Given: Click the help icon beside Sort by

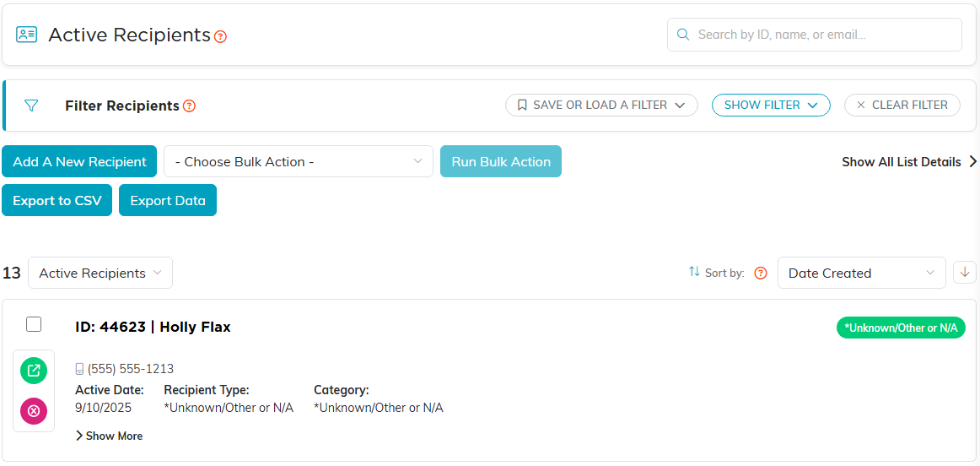Looking at the screenshot, I should (761, 274).
